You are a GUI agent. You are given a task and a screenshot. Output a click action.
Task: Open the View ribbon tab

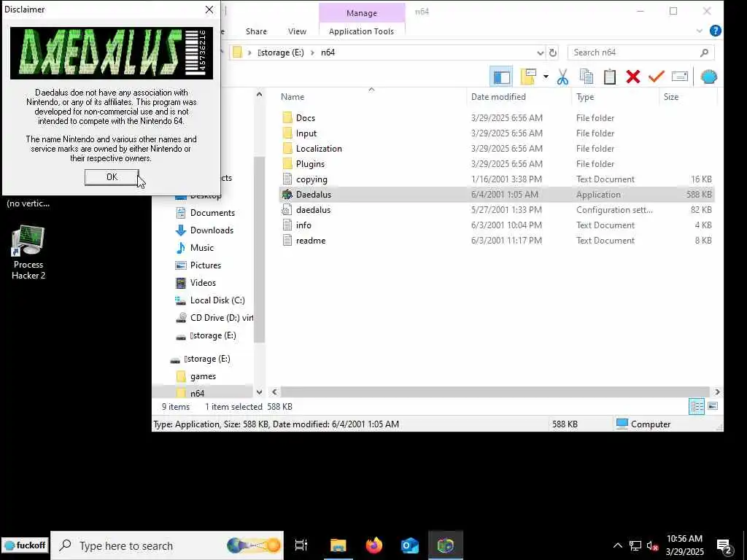pos(297,31)
